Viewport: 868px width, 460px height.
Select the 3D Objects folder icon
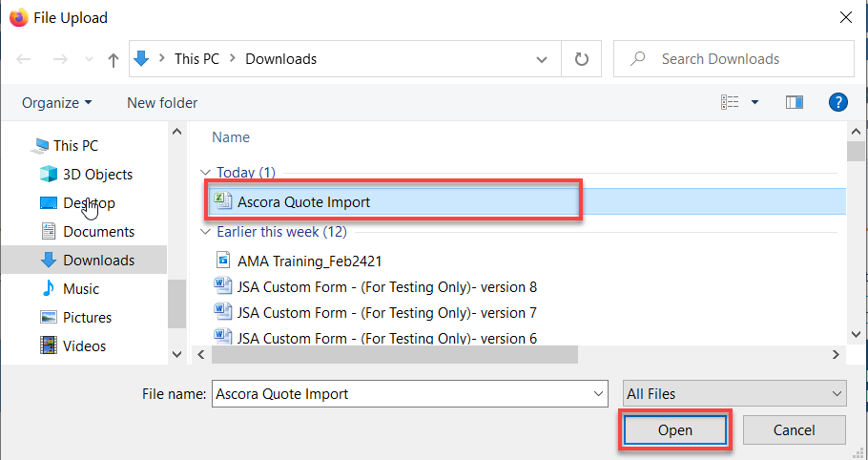(49, 175)
